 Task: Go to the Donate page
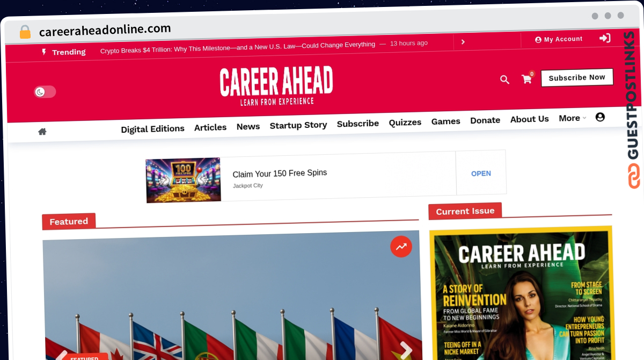pos(485,120)
